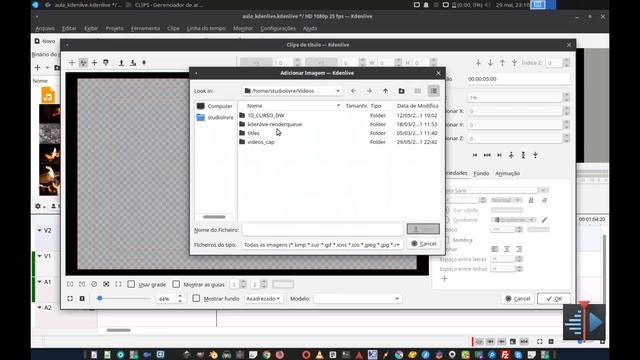Go to parent directory in file dialog
Screen dimensions: 640x360
coord(385,91)
